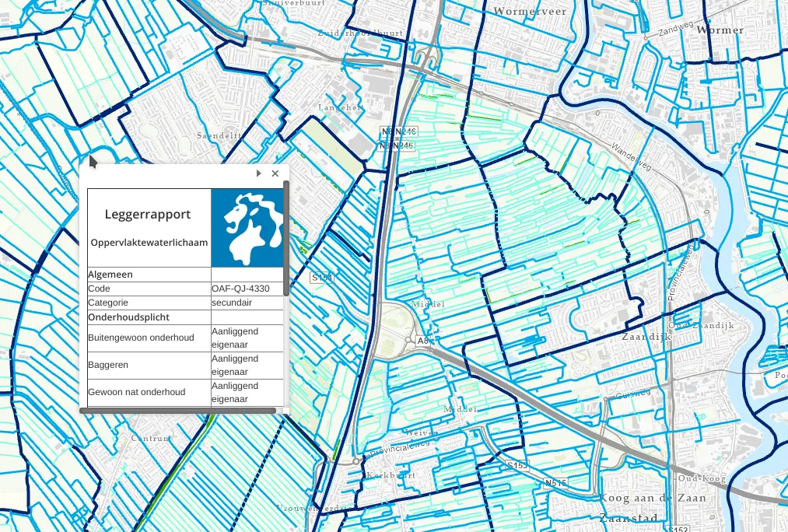Click the S153 road marker
Image resolution: width=788 pixels, height=532 pixels.
[517, 465]
